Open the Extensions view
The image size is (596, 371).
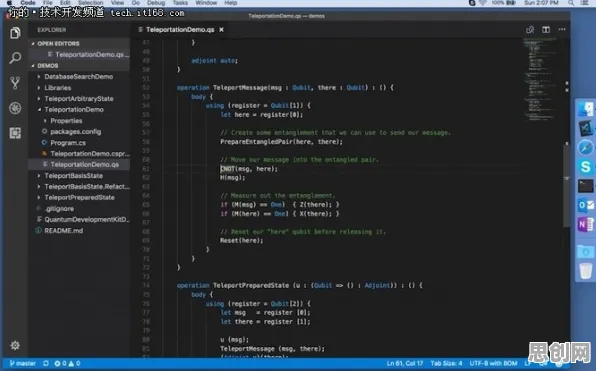(x=15, y=133)
